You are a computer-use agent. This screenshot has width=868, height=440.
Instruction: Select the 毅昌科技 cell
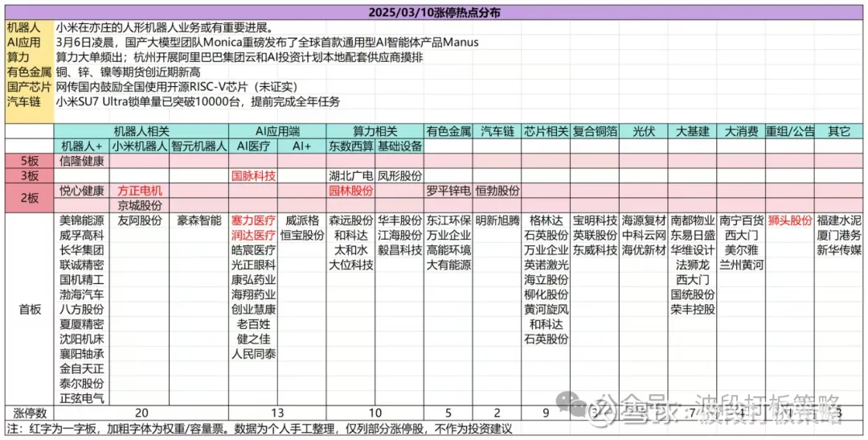click(399, 250)
